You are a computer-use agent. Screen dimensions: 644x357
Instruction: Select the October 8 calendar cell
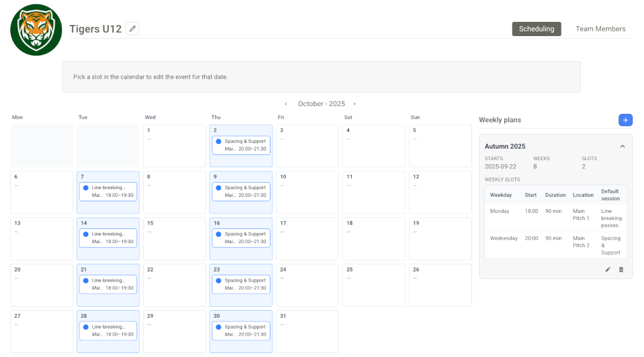click(x=175, y=192)
